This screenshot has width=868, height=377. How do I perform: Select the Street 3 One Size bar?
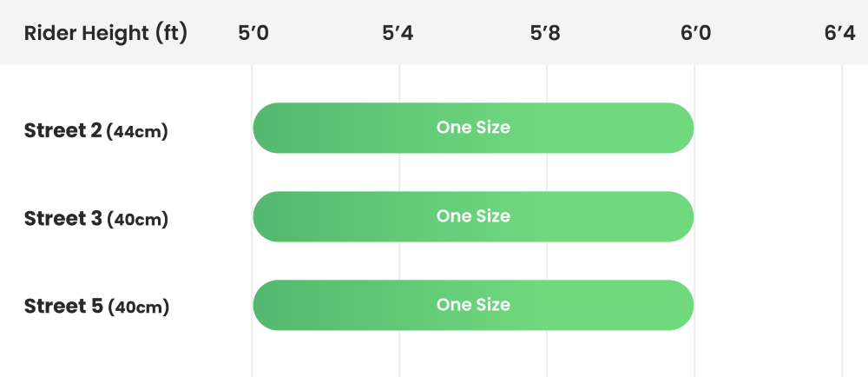(x=473, y=216)
